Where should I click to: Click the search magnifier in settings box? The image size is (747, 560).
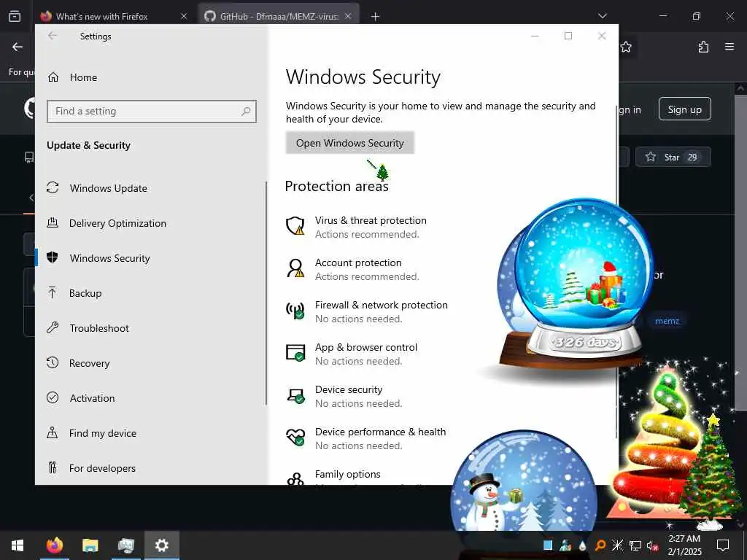click(246, 112)
